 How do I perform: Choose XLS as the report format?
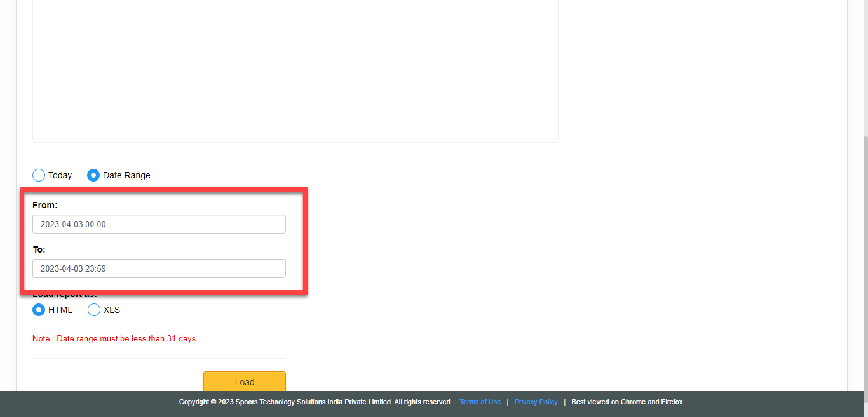(94, 310)
